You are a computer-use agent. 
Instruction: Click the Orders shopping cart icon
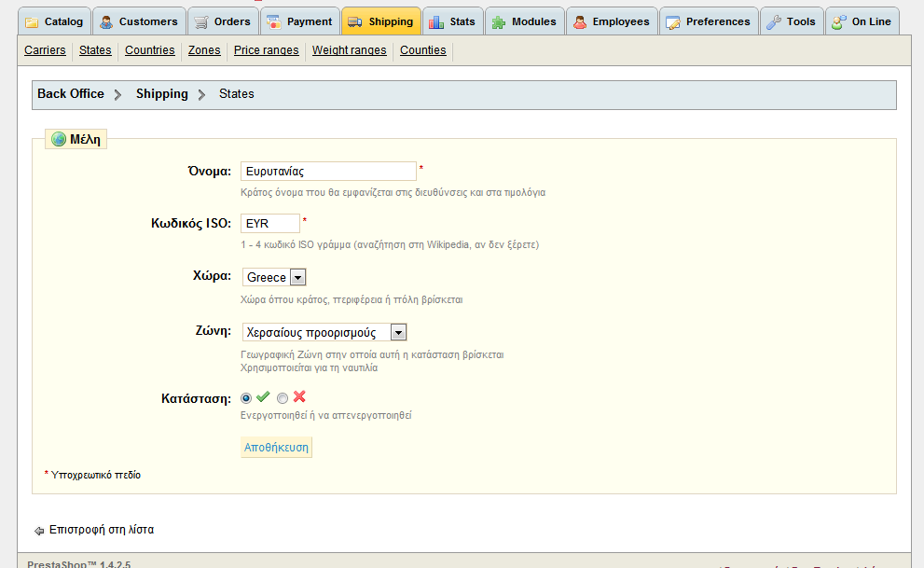[201, 22]
